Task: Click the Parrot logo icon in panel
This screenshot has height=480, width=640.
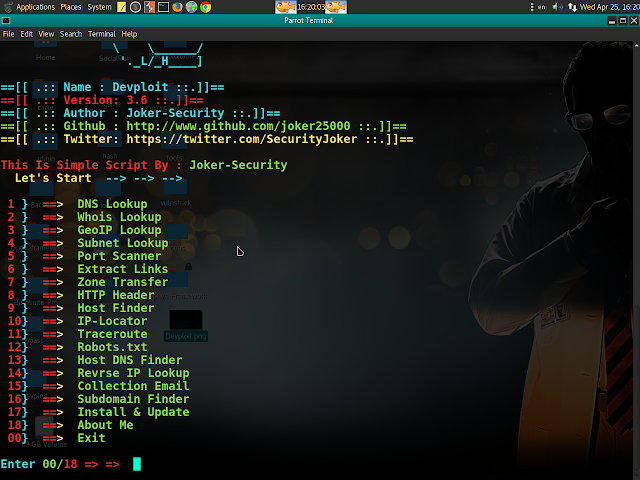Action: click(8, 7)
